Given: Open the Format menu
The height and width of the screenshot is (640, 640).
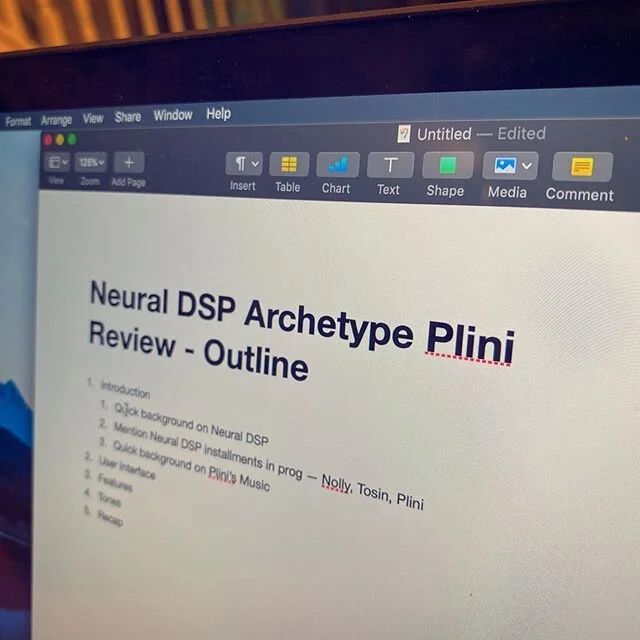Looking at the screenshot, I should click(x=18, y=121).
